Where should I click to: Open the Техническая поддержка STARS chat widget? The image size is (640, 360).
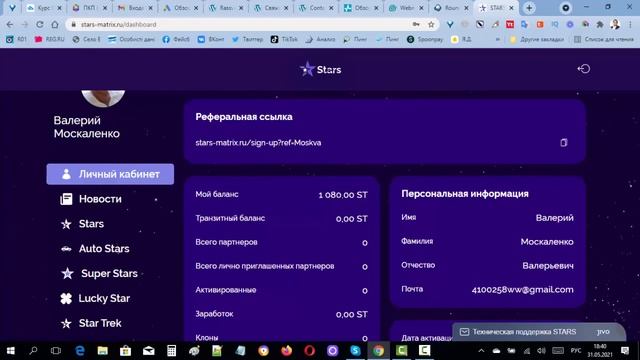(539, 332)
